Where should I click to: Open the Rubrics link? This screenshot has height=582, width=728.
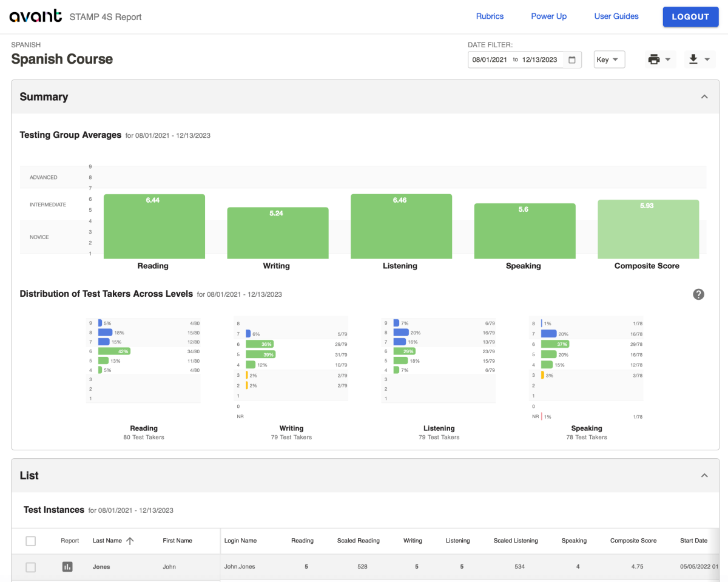(x=490, y=16)
